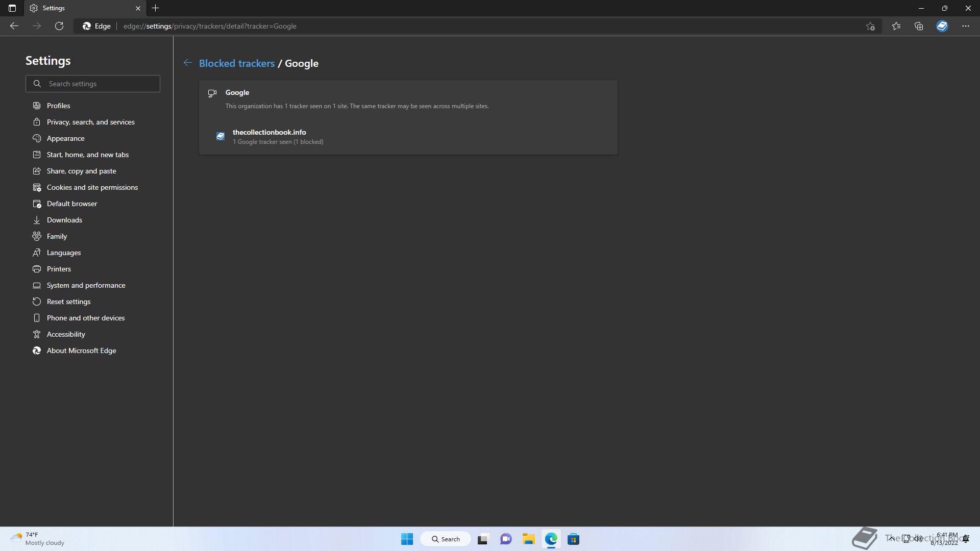
Task: Open the Favorites list icon
Action: point(896,26)
